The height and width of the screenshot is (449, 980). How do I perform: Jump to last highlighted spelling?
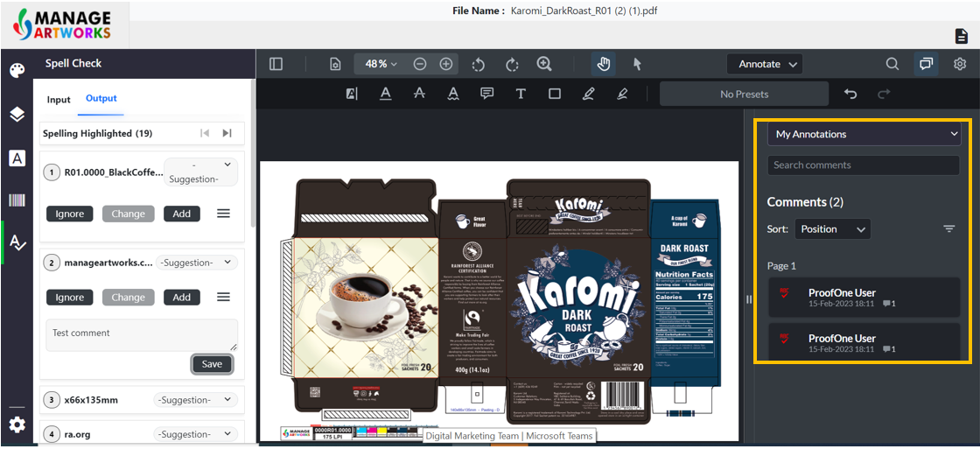coord(227,133)
